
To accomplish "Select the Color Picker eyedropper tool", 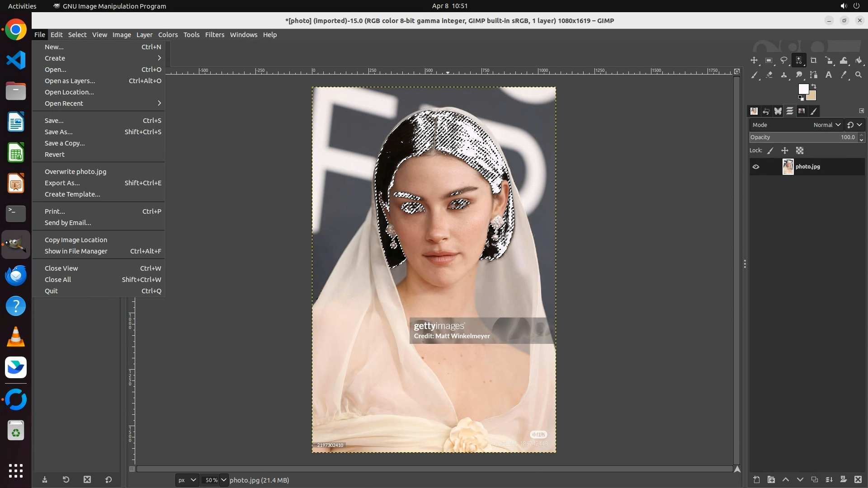I will (844, 75).
